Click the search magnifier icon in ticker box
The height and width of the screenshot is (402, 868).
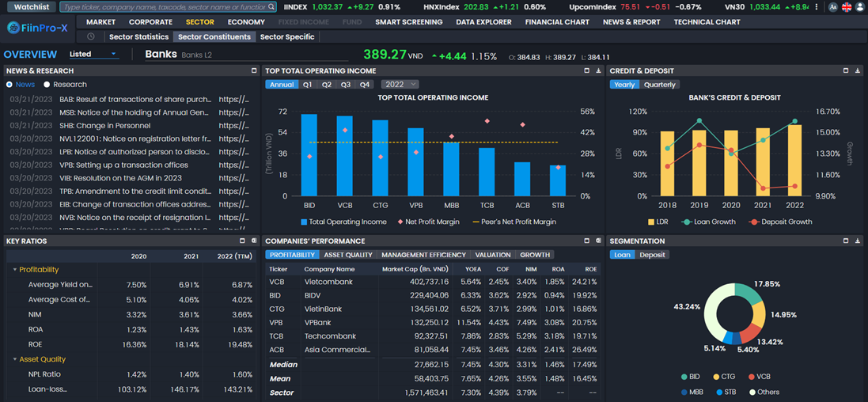tap(271, 7)
